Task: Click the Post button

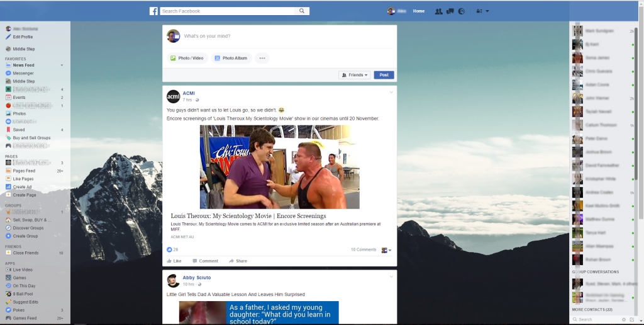Action: (384, 75)
